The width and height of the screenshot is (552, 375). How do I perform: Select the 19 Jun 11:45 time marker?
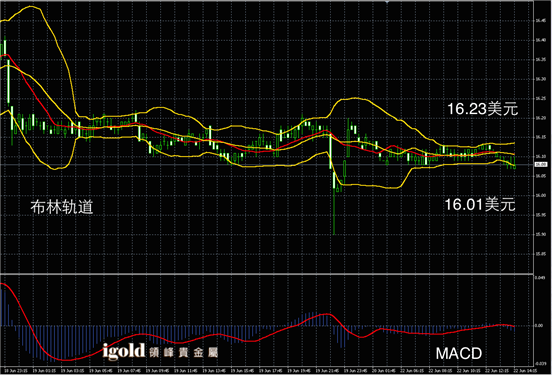point(186,370)
